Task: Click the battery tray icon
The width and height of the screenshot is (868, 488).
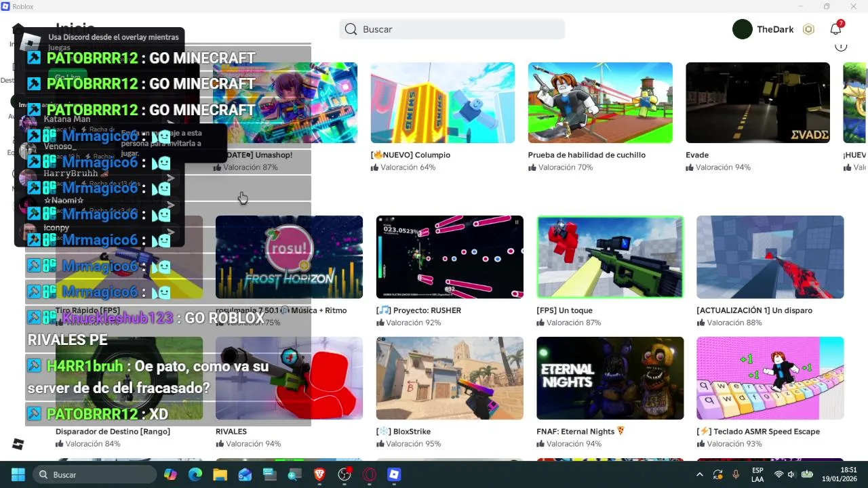Action: 807,474
